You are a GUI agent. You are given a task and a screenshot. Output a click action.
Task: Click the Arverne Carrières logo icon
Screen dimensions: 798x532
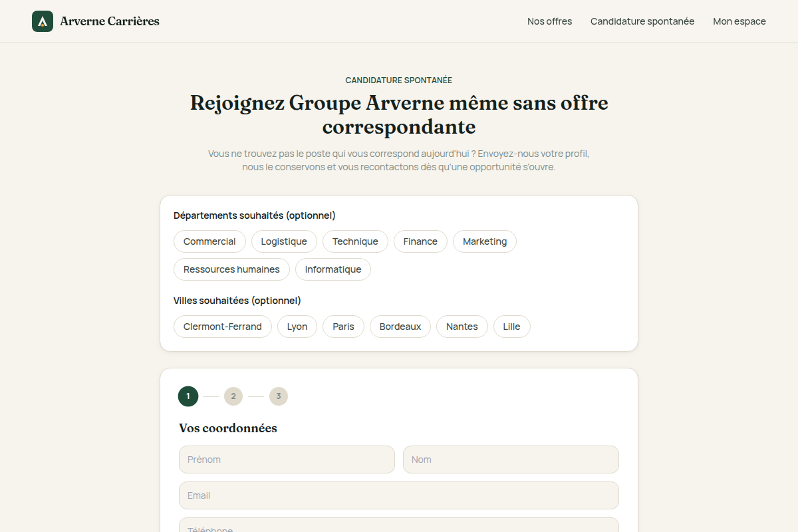(x=43, y=21)
